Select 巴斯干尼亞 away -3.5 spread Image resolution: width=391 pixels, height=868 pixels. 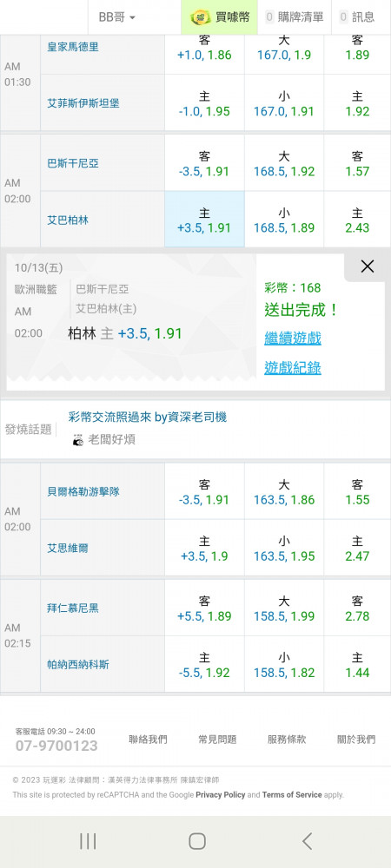(204, 163)
